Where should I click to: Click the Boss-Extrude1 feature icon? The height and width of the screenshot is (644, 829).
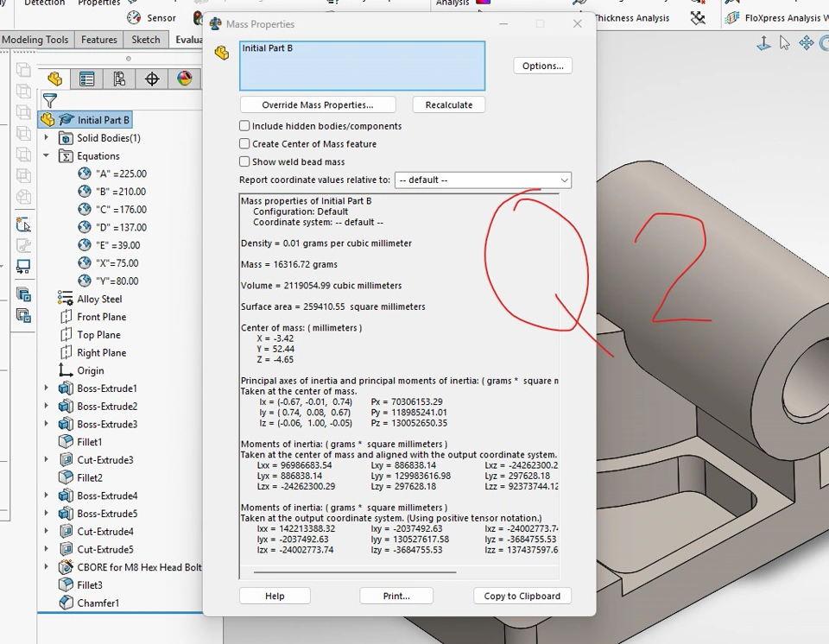pyautogui.click(x=66, y=388)
